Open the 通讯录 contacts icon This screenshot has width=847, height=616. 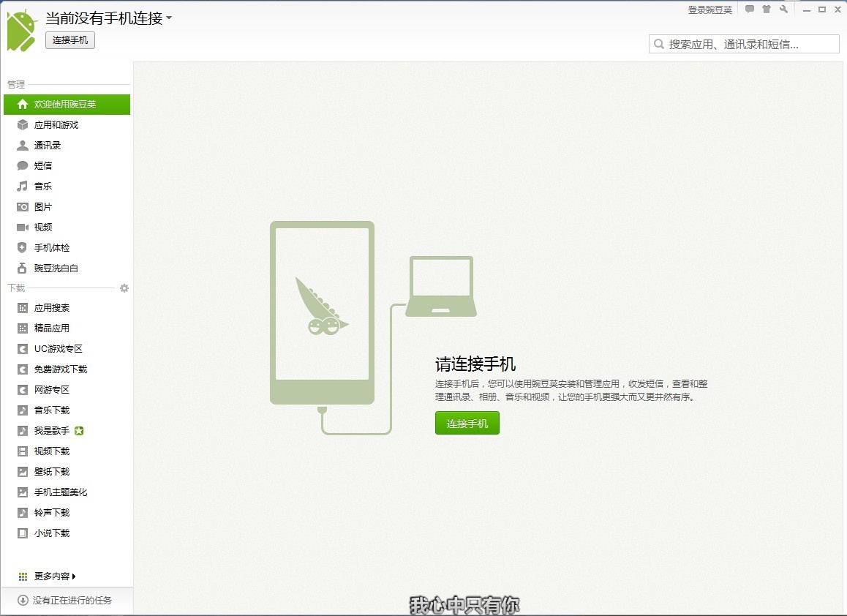(x=22, y=146)
